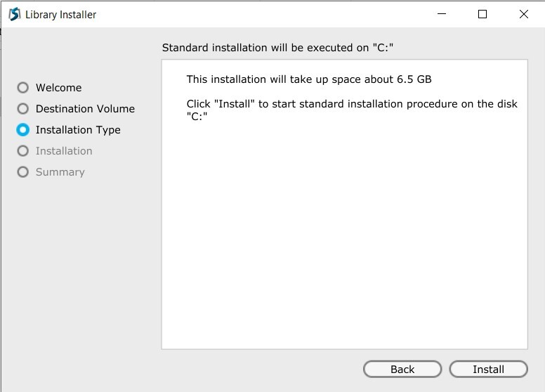Screen dimensions: 545x392
Task: Minimize the Library Installer window
Action: coord(442,14)
